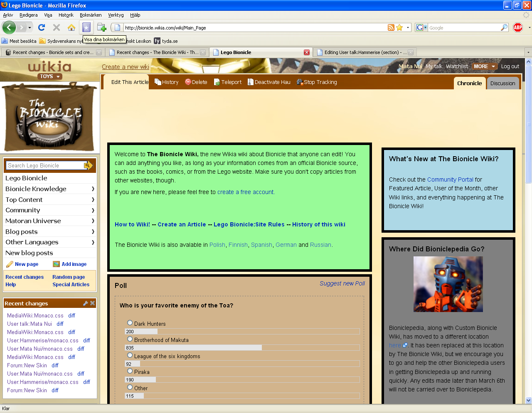Open the Sydsvenskan feed bookmark
The height and width of the screenshot is (413, 532).
pos(61,41)
